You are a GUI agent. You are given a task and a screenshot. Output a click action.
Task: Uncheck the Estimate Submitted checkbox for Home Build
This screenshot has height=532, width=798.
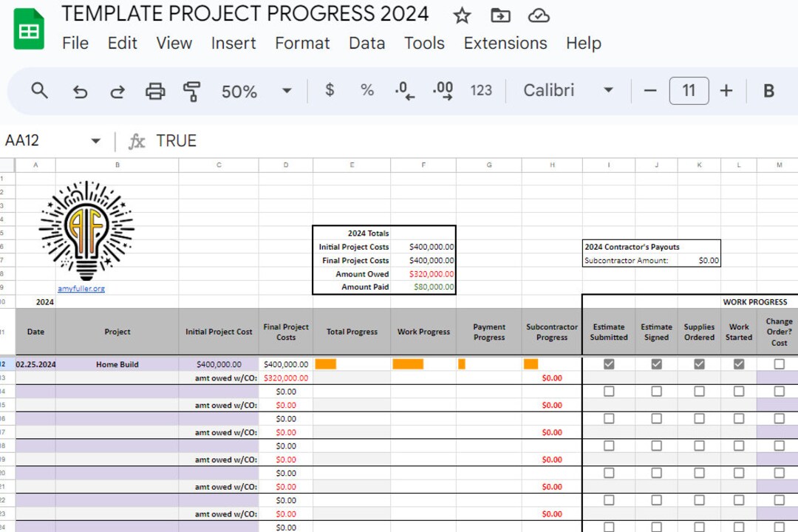click(609, 364)
